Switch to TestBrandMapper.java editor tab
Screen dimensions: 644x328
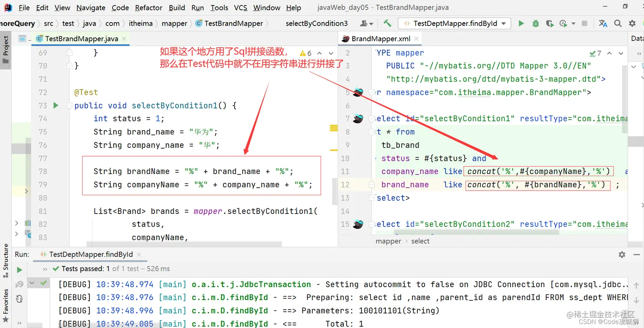click(81, 39)
